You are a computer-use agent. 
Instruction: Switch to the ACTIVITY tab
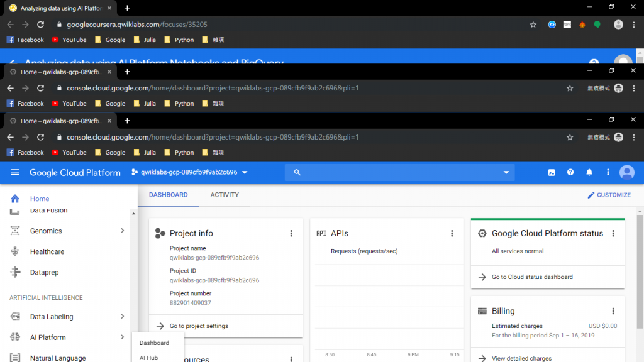(225, 195)
